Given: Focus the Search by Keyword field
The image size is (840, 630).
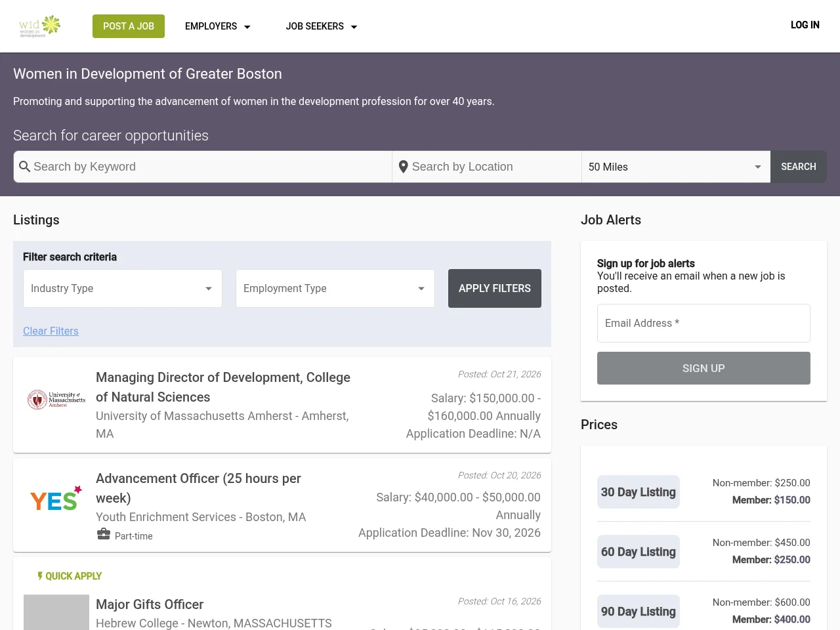Looking at the screenshot, I should click(203, 167).
